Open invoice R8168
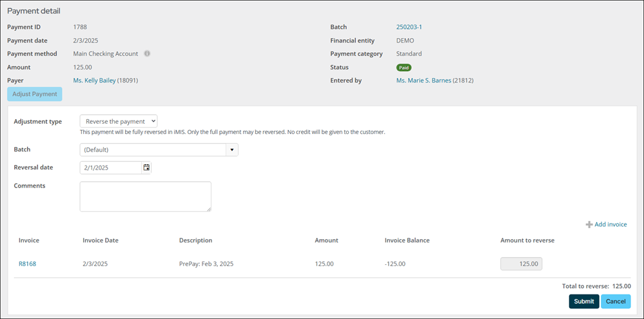This screenshot has height=319, width=644. [28, 264]
